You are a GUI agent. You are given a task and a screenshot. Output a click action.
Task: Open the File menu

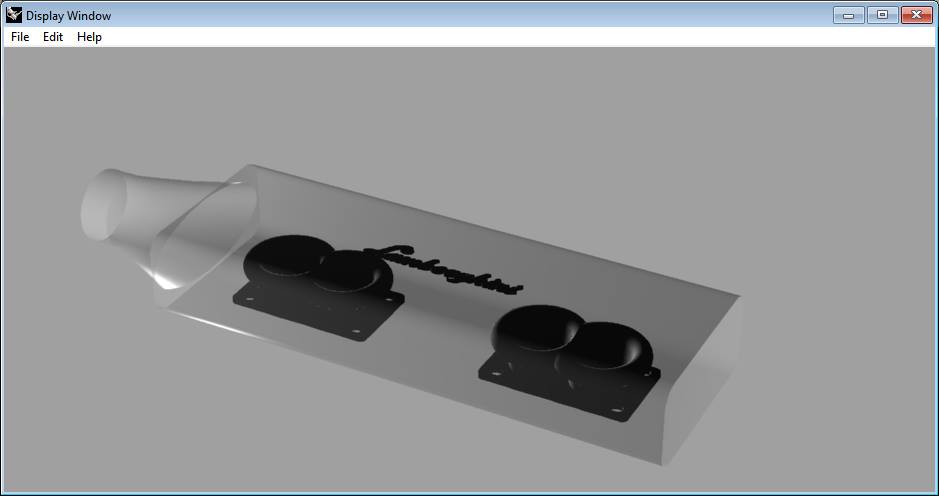(x=20, y=37)
